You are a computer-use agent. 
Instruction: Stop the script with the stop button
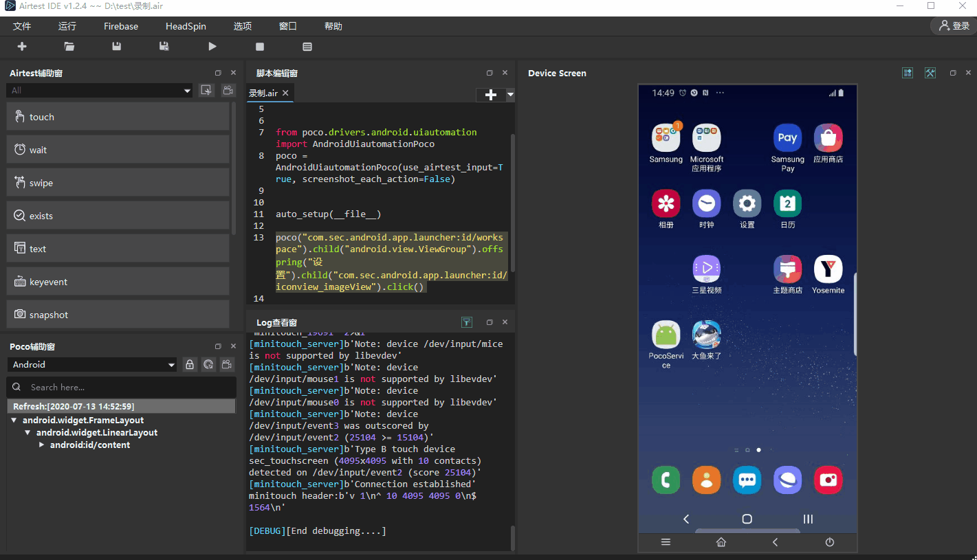[x=260, y=47]
